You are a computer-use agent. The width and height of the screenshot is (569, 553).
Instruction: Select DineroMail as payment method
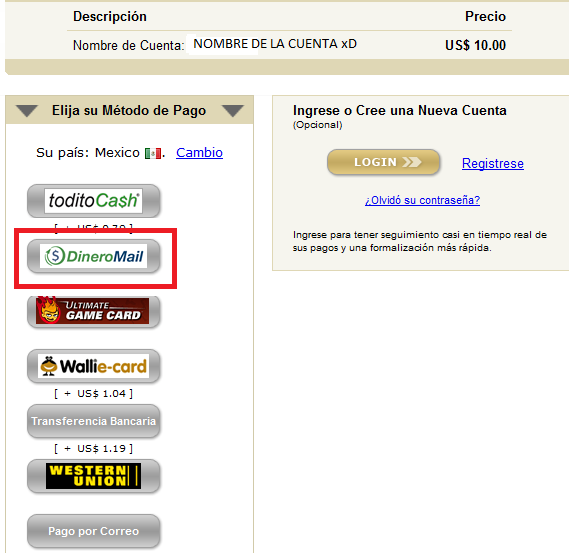click(x=94, y=256)
